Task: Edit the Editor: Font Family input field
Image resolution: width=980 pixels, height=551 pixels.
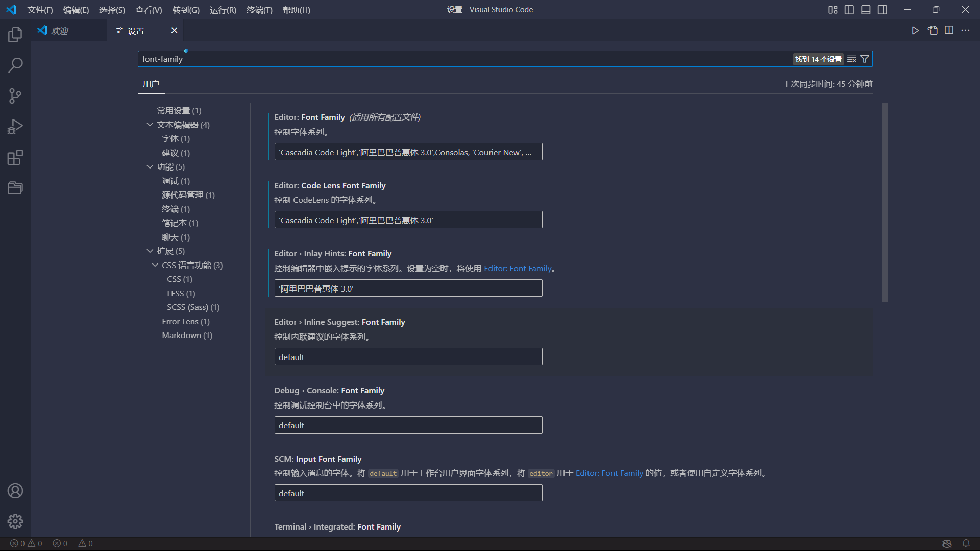Action: 408,152
